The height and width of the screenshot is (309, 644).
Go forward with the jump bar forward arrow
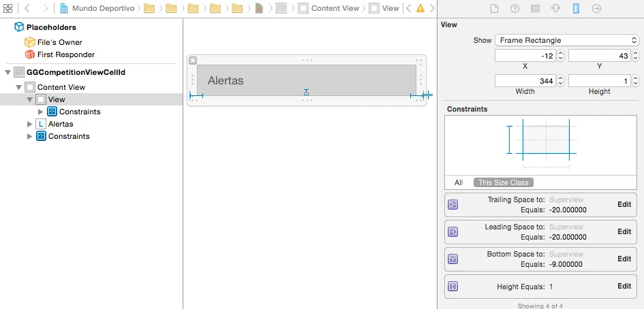coord(45,8)
